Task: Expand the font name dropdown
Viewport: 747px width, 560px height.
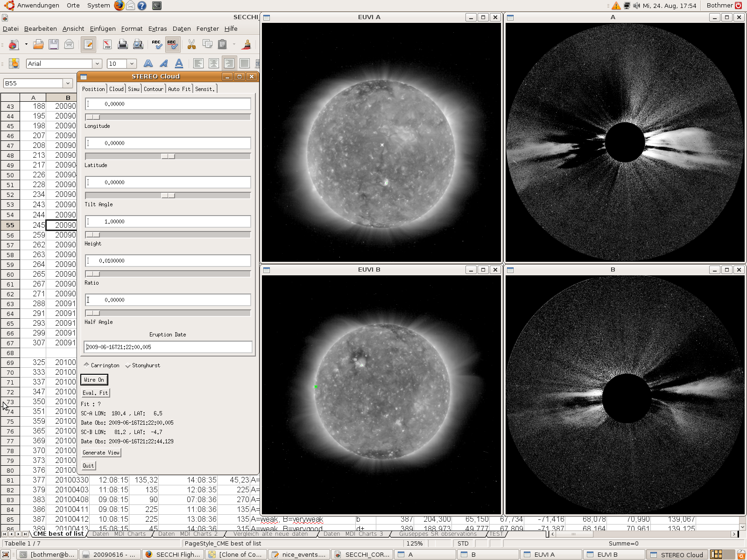Action: pyautogui.click(x=97, y=63)
